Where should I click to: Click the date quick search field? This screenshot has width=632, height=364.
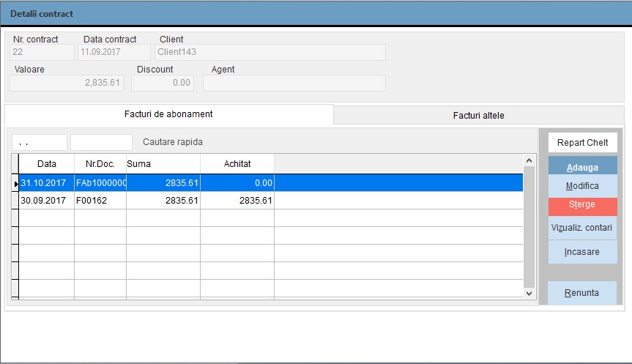point(40,143)
